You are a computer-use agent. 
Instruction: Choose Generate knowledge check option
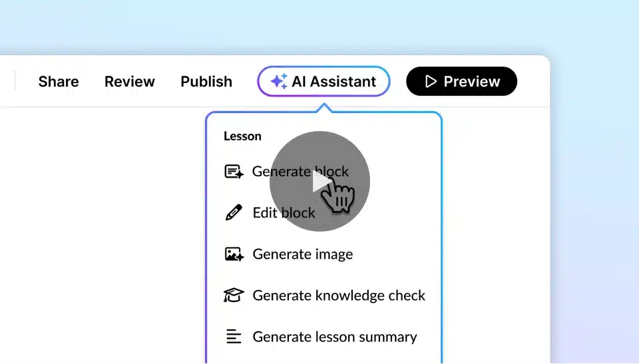(339, 295)
